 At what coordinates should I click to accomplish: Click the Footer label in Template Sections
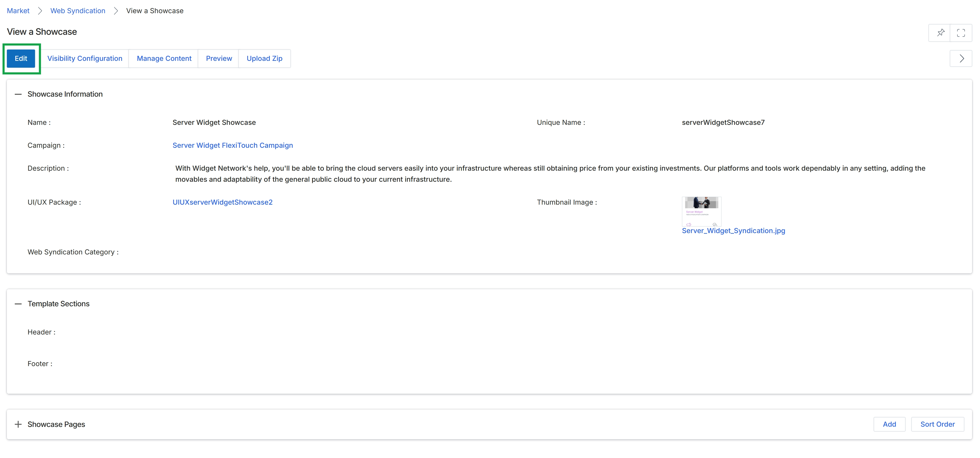[40, 364]
